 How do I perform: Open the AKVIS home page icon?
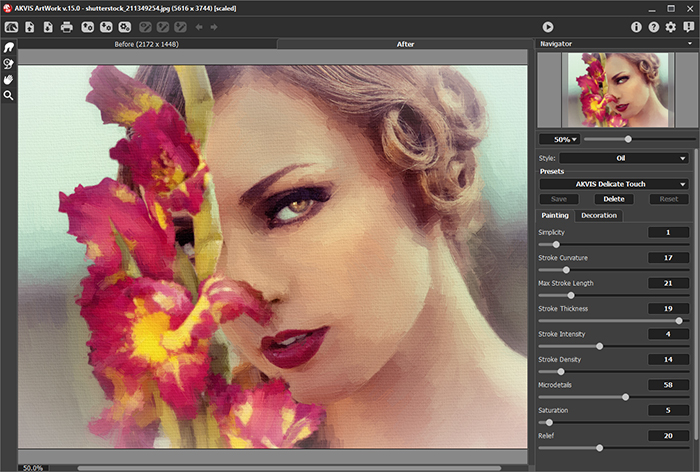click(11, 27)
